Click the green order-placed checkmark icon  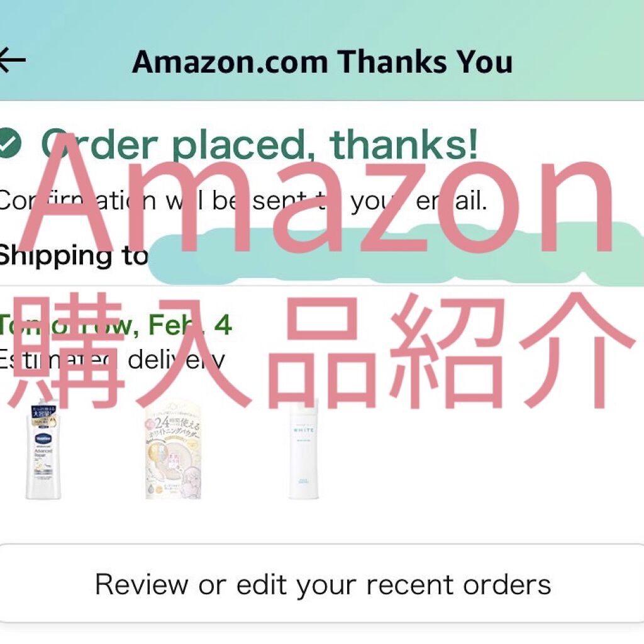(x=9, y=143)
